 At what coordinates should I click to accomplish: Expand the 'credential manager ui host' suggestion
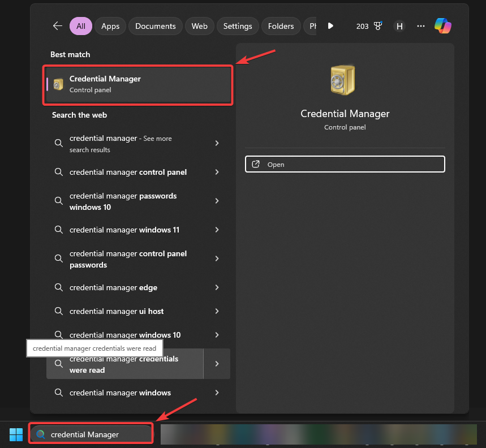217,311
